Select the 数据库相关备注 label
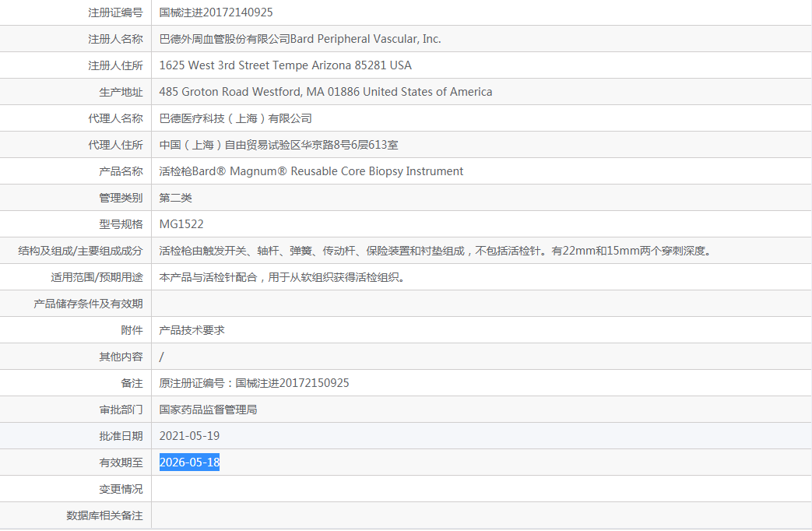 tap(104, 515)
